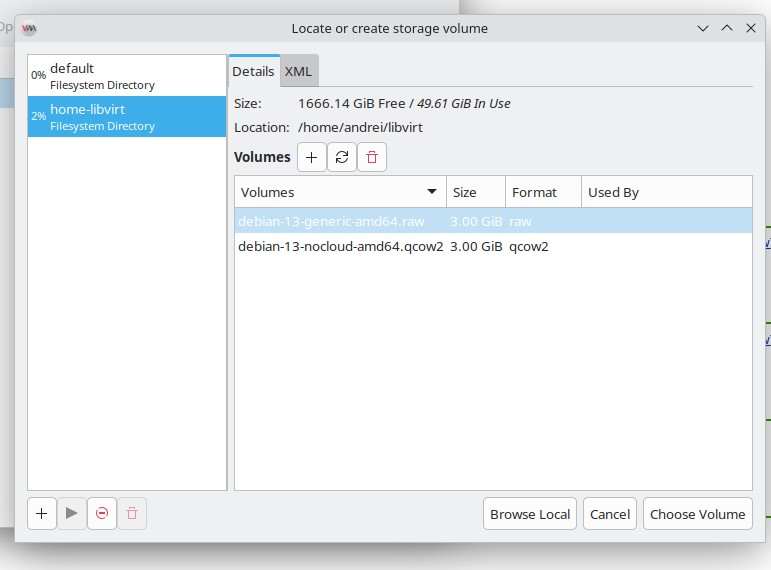This screenshot has height=570, width=771.
Task: Select the default storage pool
Action: click(x=127, y=76)
